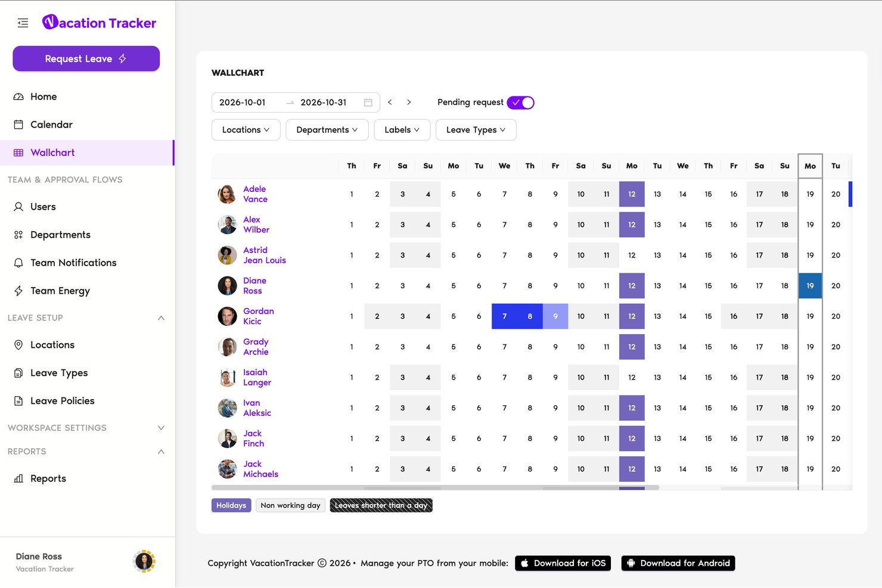
Task: Collapse the Reports section
Action: pyautogui.click(x=161, y=452)
